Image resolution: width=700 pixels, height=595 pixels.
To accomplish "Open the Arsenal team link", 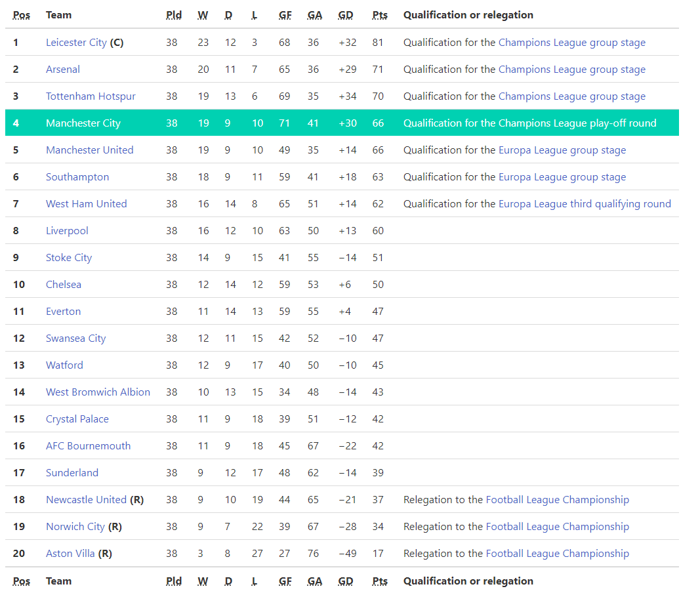I will [x=63, y=69].
